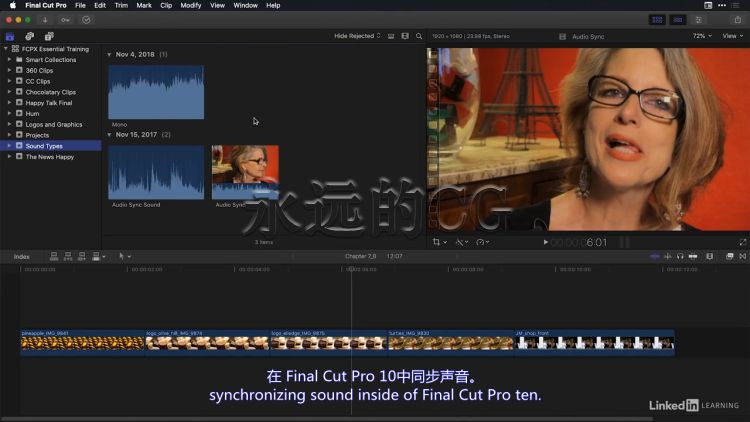Toggle the Inspector panel display
Viewport: 750px width, 422px height.
[699, 20]
